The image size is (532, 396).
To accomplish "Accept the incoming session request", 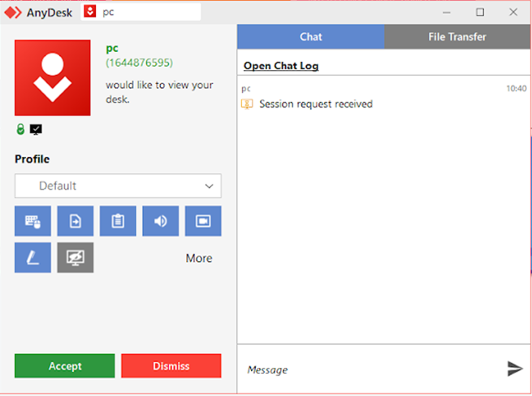I will [x=65, y=366].
